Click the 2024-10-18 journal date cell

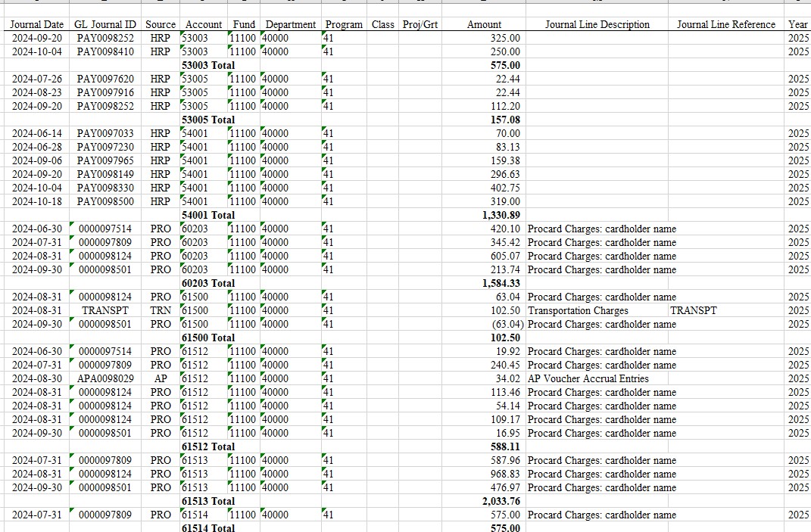click(x=37, y=201)
